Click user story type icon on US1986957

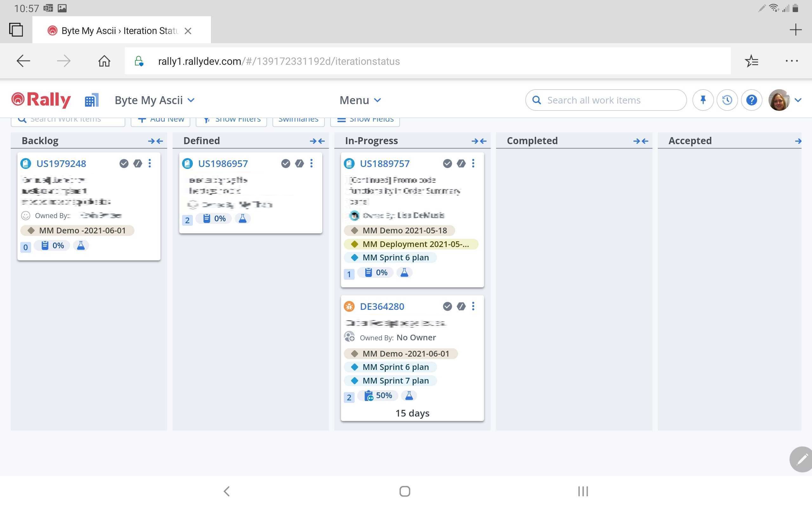187,164
